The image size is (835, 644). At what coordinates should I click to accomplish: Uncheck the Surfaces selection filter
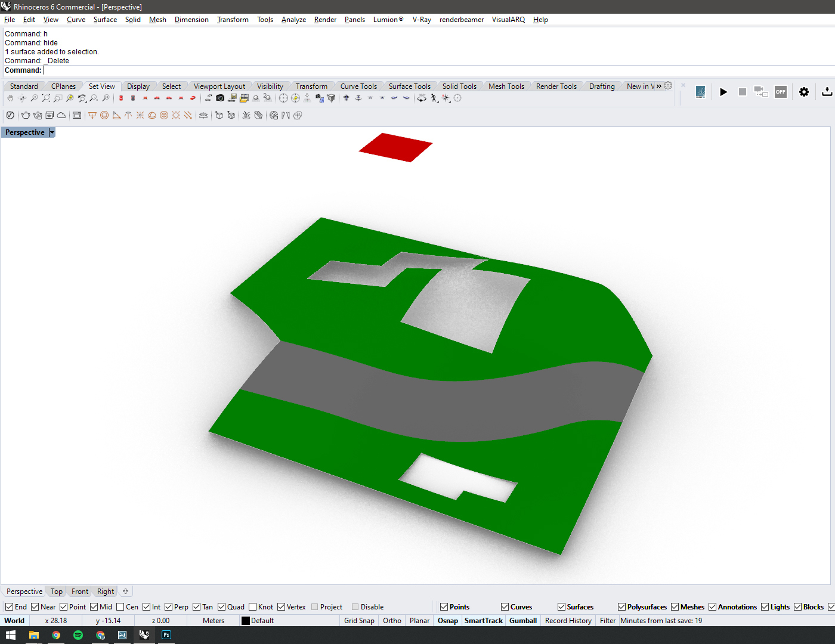(561, 607)
